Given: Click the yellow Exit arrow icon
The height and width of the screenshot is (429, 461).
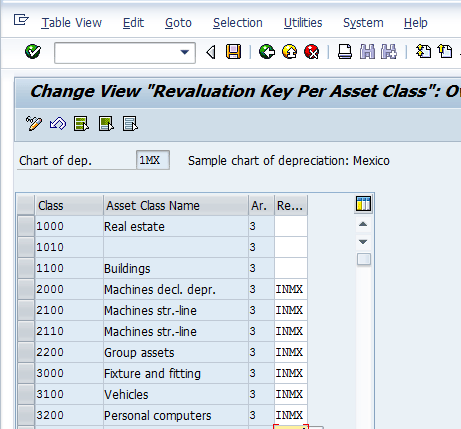Looking at the screenshot, I should point(289,52).
